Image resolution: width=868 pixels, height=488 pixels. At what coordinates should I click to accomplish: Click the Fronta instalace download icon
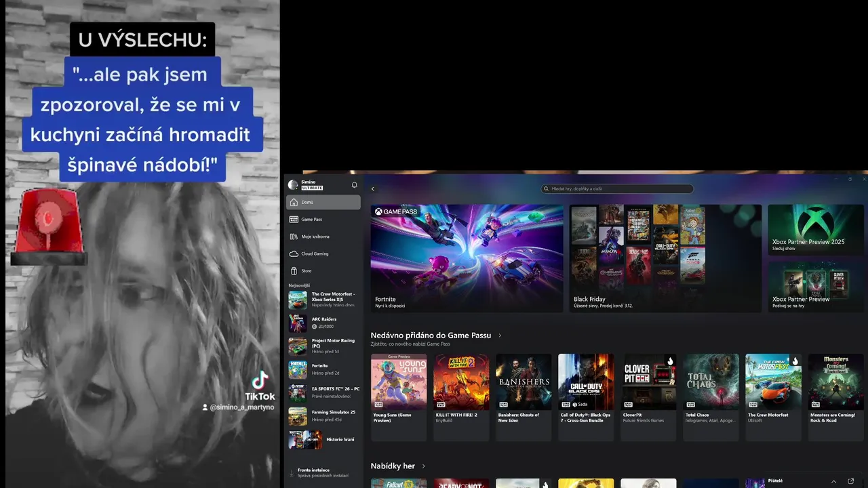[x=292, y=472]
